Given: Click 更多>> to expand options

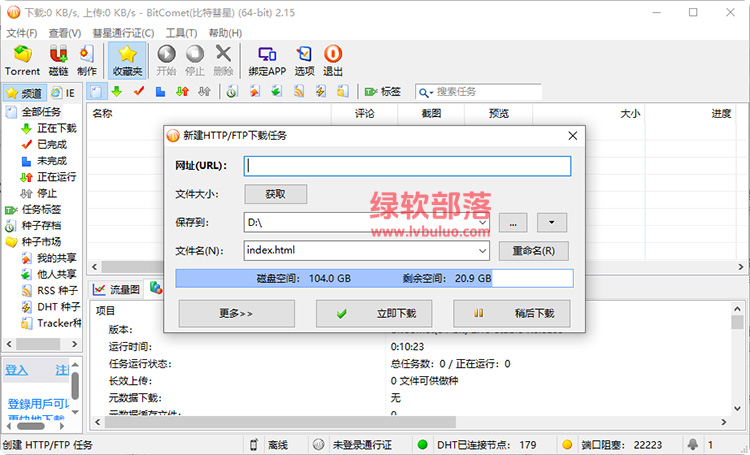Looking at the screenshot, I should pos(236,313).
